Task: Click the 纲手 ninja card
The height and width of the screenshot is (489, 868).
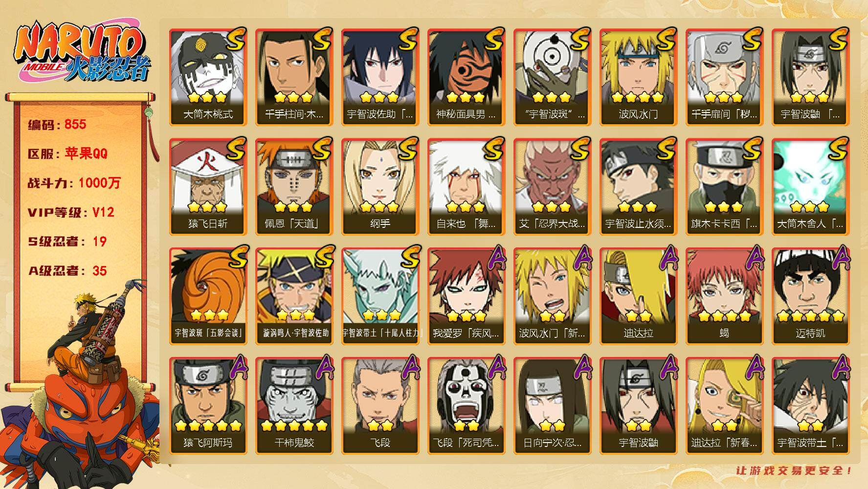Action: [380, 187]
